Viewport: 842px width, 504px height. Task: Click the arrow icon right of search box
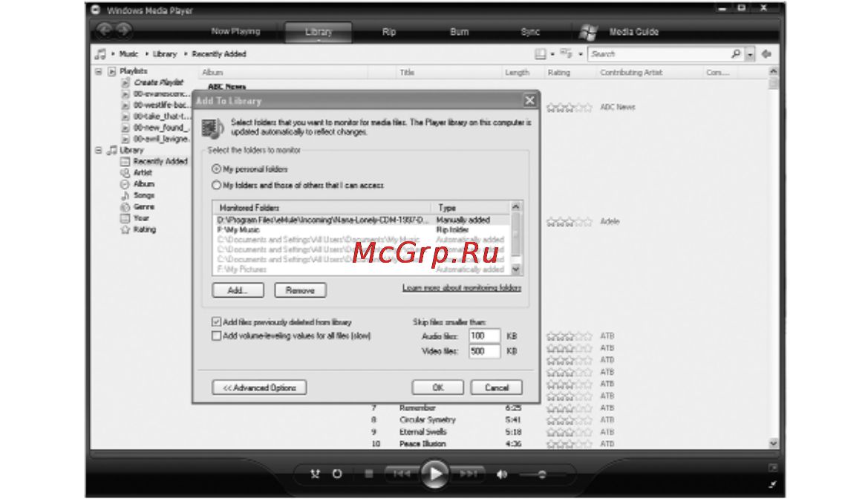[x=766, y=53]
